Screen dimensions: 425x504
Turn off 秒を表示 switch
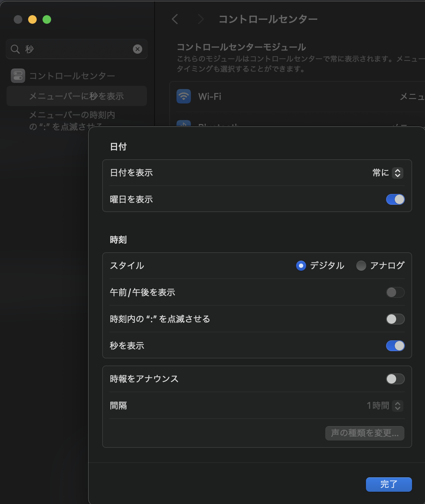point(395,346)
